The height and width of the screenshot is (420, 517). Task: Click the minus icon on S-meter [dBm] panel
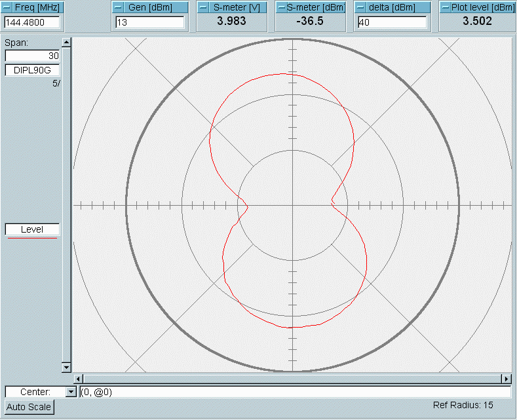282,7
